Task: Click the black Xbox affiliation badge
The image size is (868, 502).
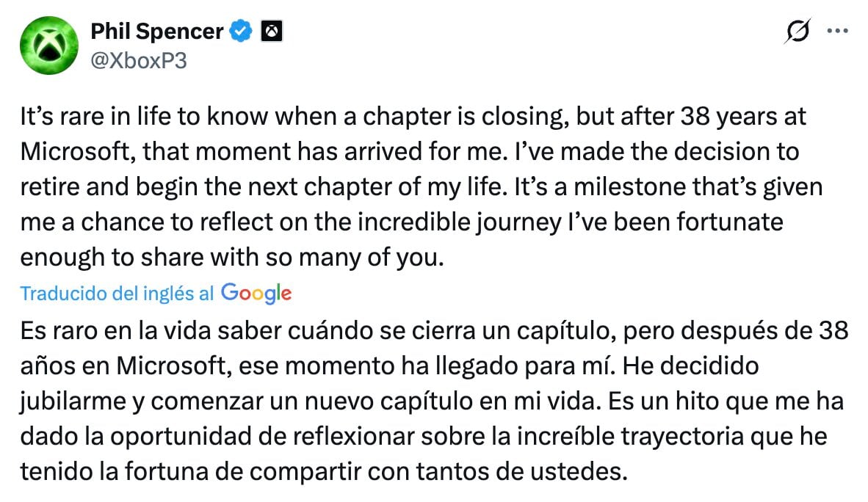Action: point(272,30)
